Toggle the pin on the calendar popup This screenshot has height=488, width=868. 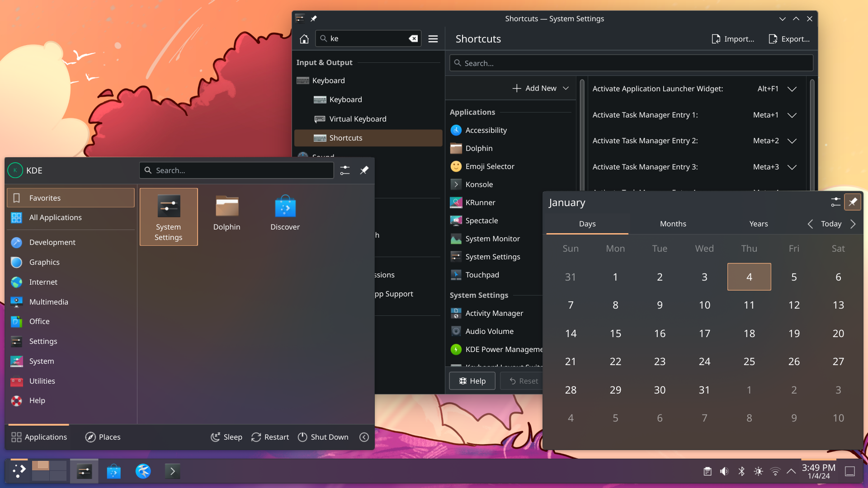(852, 202)
